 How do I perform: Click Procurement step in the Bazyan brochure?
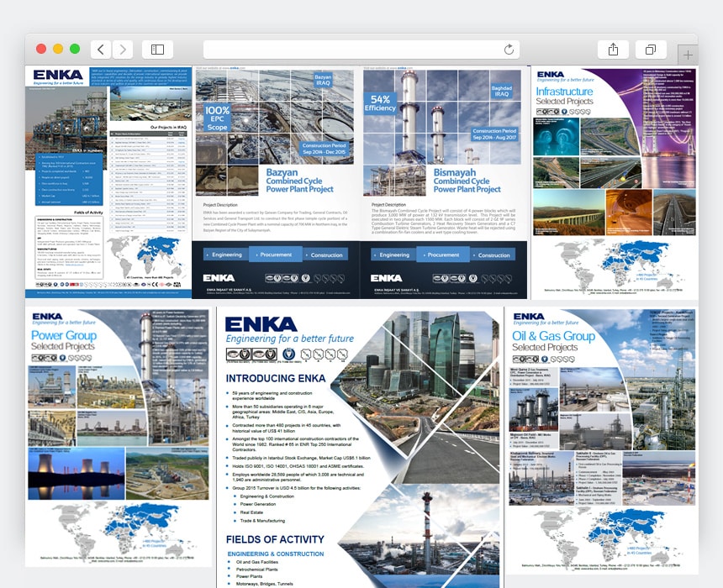pos(276,255)
